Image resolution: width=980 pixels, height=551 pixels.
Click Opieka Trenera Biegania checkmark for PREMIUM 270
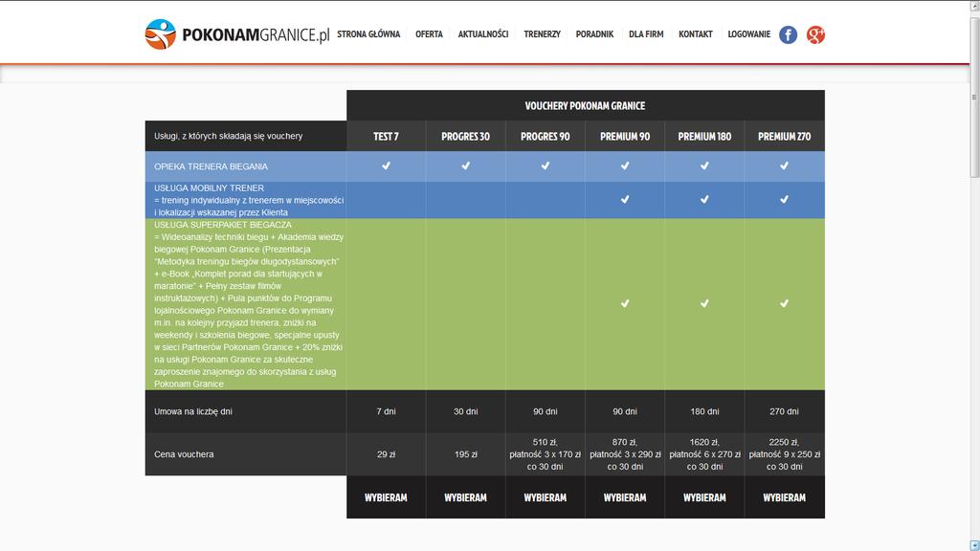785,165
